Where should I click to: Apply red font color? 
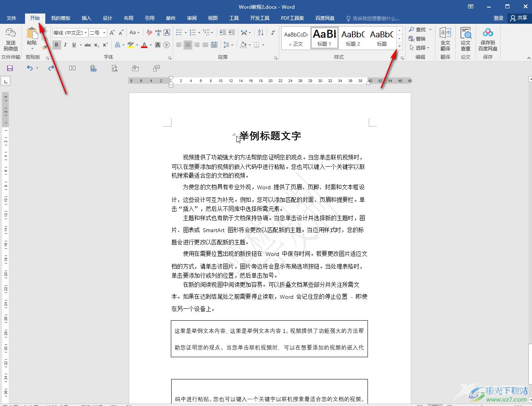click(144, 45)
